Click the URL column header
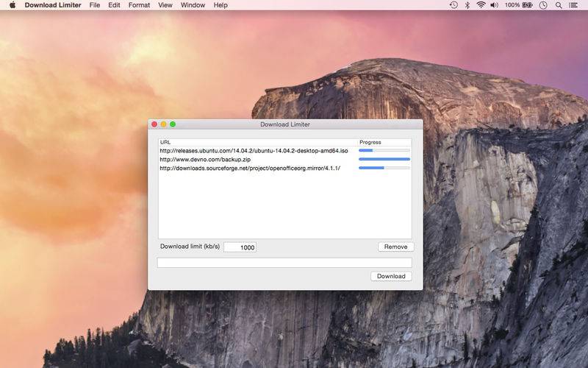Screen dimensions: 588x368 (x=258, y=142)
